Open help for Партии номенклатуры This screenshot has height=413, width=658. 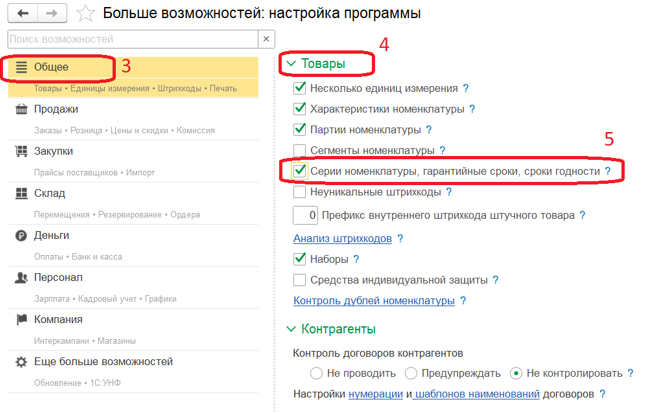click(428, 130)
